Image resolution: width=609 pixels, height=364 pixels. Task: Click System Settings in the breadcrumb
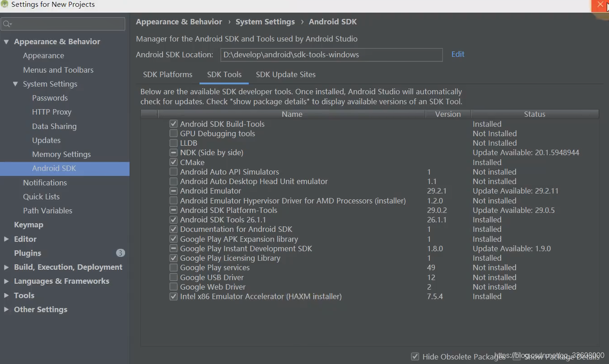[x=265, y=22]
